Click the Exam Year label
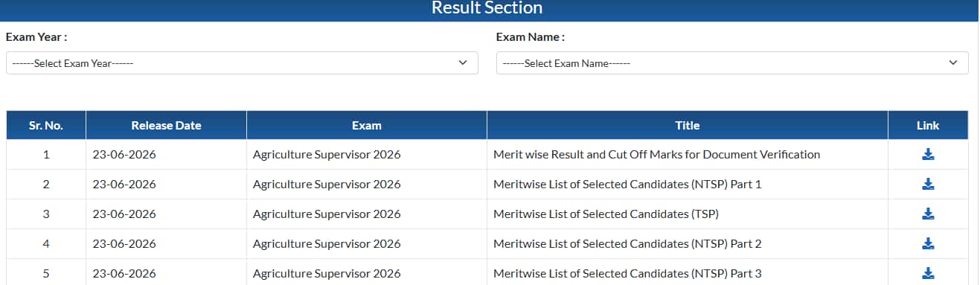 [36, 36]
